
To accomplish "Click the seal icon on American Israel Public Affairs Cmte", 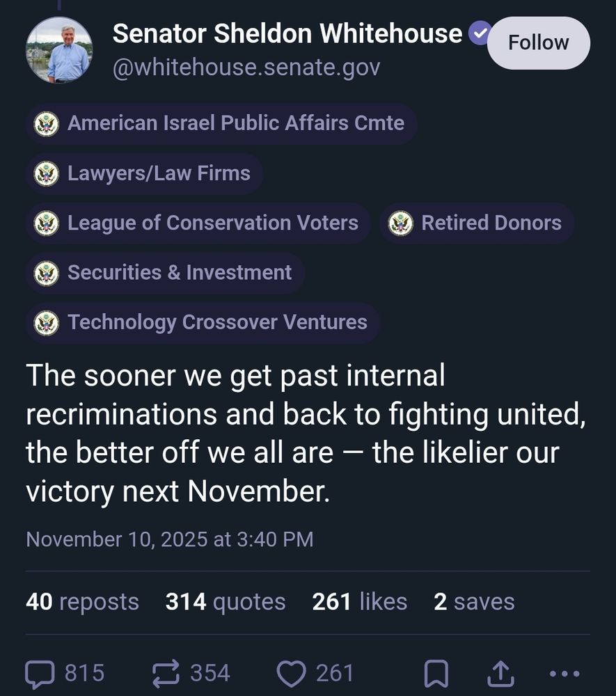I will (x=46, y=123).
